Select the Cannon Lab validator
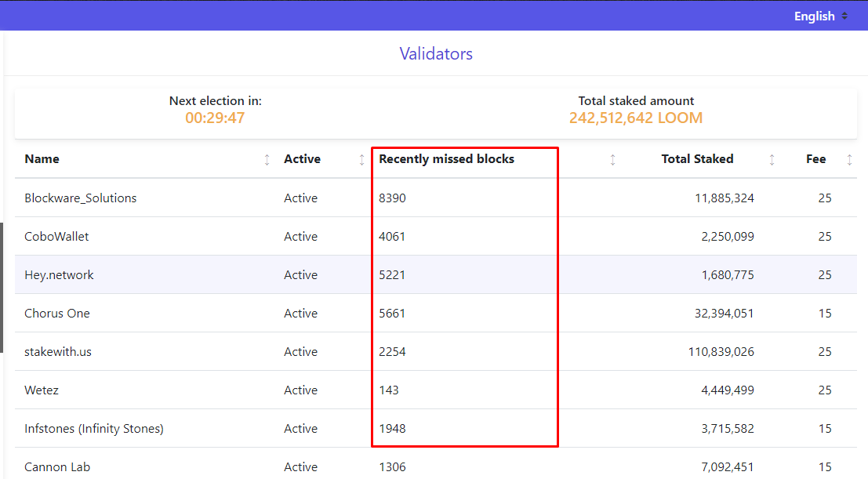This screenshot has height=479, width=868. tap(57, 466)
